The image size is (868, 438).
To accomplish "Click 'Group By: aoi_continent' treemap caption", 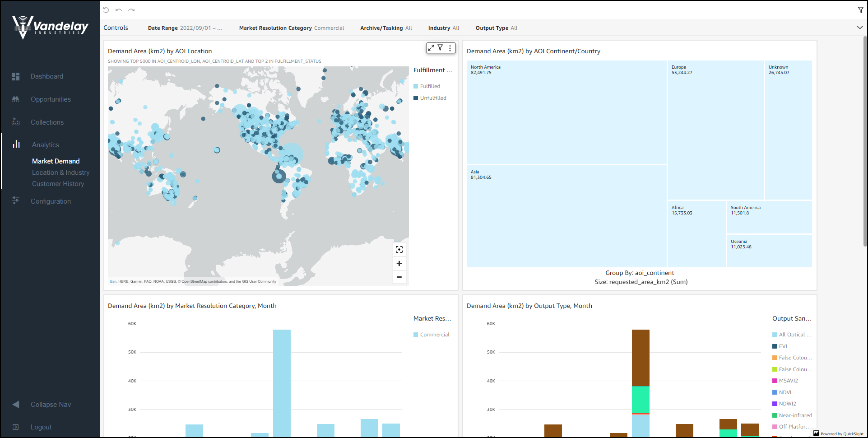I will pos(640,273).
